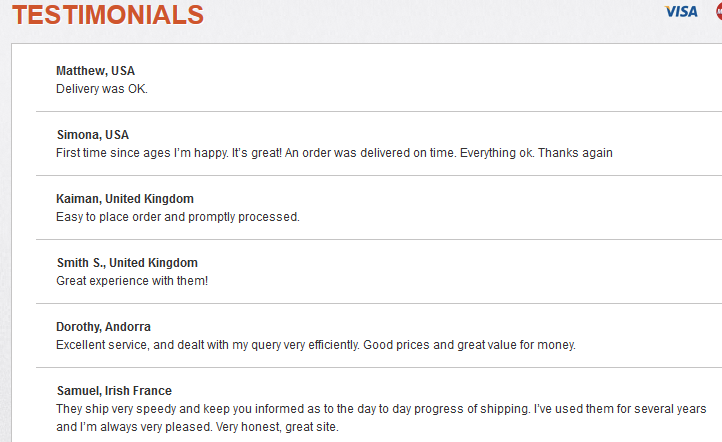Select the name Smith S., United Kingdom
This screenshot has height=442, width=722.
click(127, 263)
